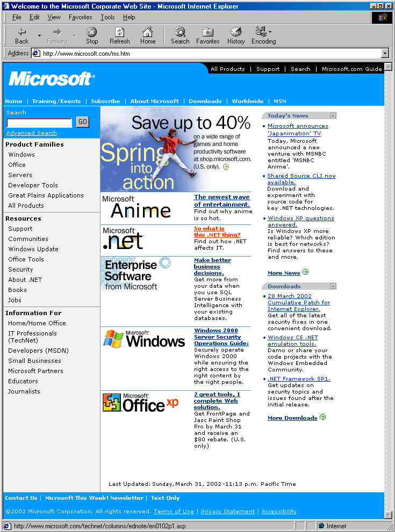The height and width of the screenshot is (532, 395).
Task: Open the 'So what is this .NET thing?' link
Action: pyautogui.click(x=217, y=232)
